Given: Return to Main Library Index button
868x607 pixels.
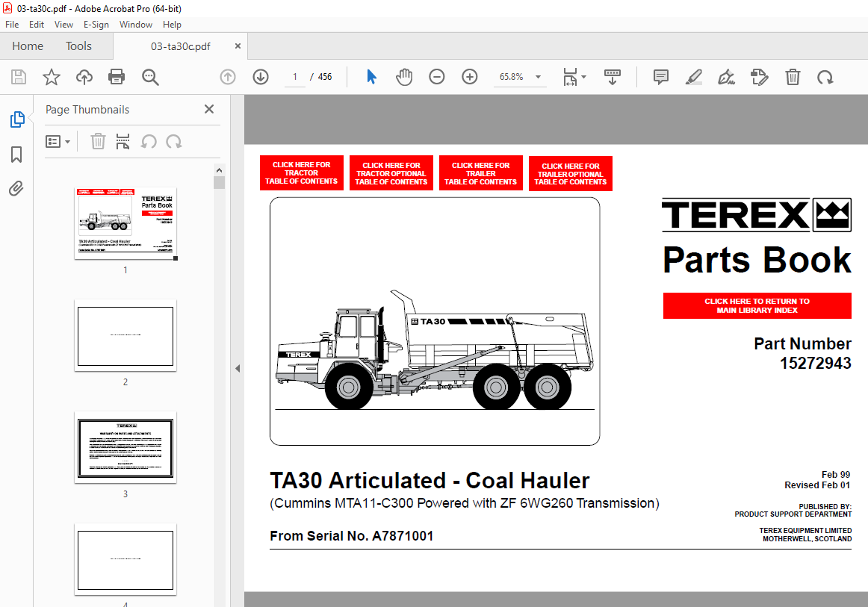Looking at the screenshot, I should pyautogui.click(x=757, y=305).
